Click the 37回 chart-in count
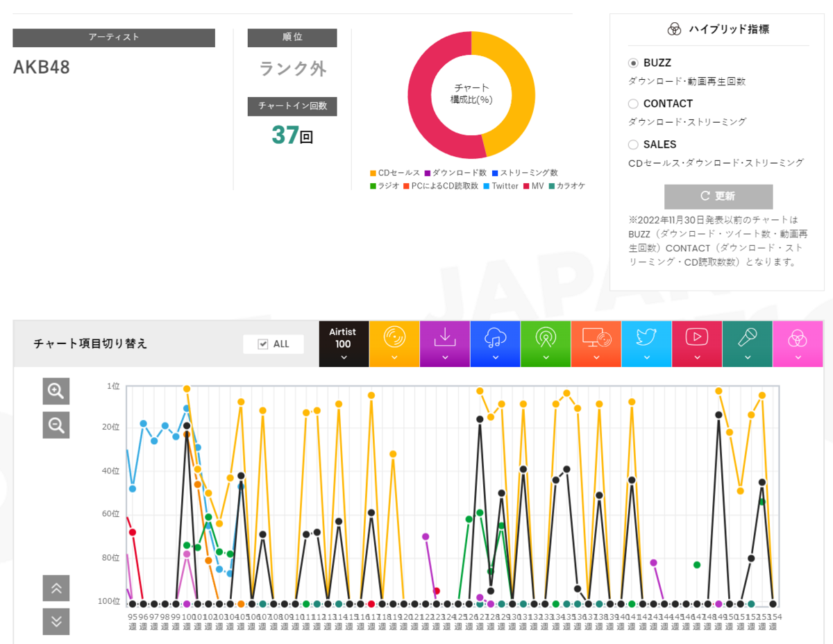Viewport: 833px width, 644px height. [292, 135]
